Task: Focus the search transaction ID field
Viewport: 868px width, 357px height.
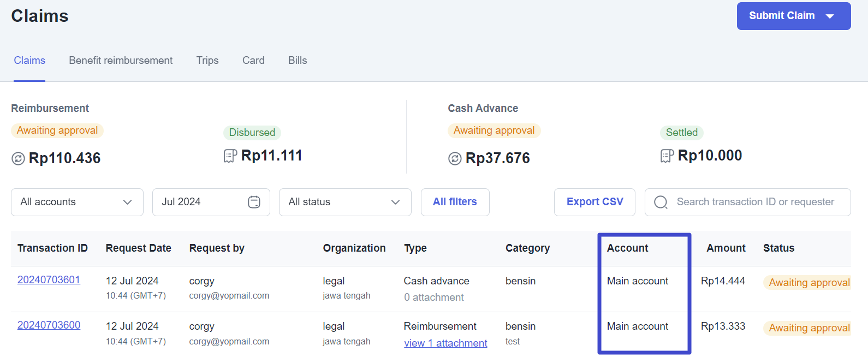Action: (756, 202)
